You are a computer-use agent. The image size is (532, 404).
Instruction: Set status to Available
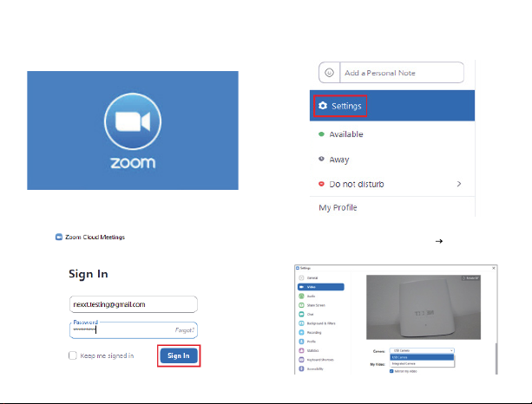(346, 134)
